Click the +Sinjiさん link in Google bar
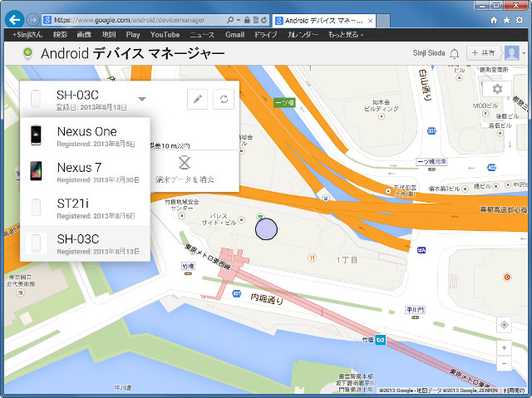Screen dimensions: 532x398 27,35
